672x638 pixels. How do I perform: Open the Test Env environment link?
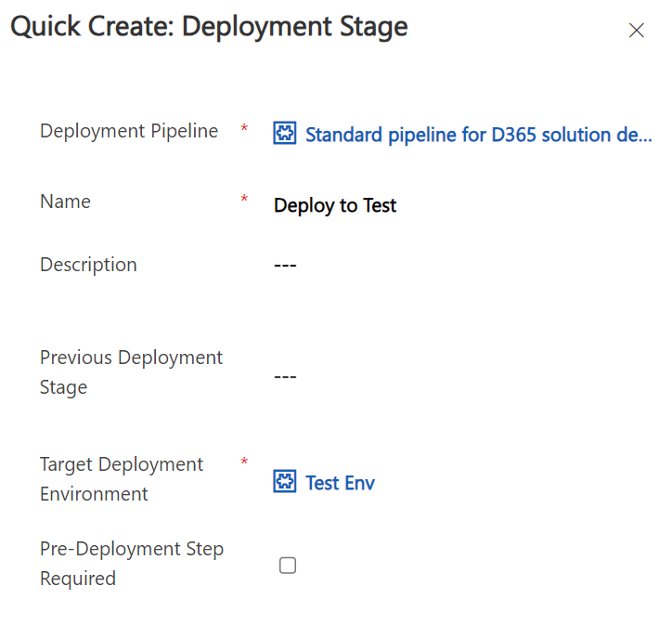pos(340,483)
